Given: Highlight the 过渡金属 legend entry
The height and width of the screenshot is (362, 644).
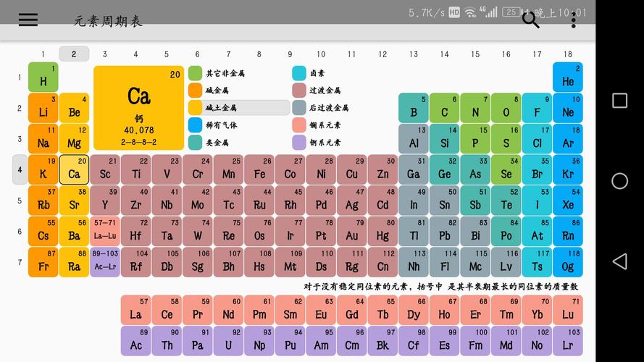Looking at the screenshot, I should pyautogui.click(x=317, y=90).
